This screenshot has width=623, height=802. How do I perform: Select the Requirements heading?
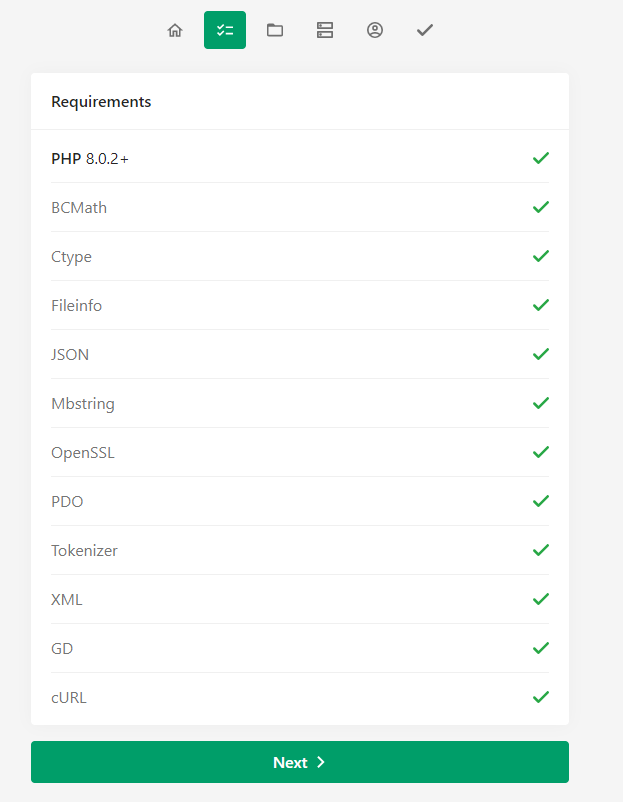coord(101,101)
